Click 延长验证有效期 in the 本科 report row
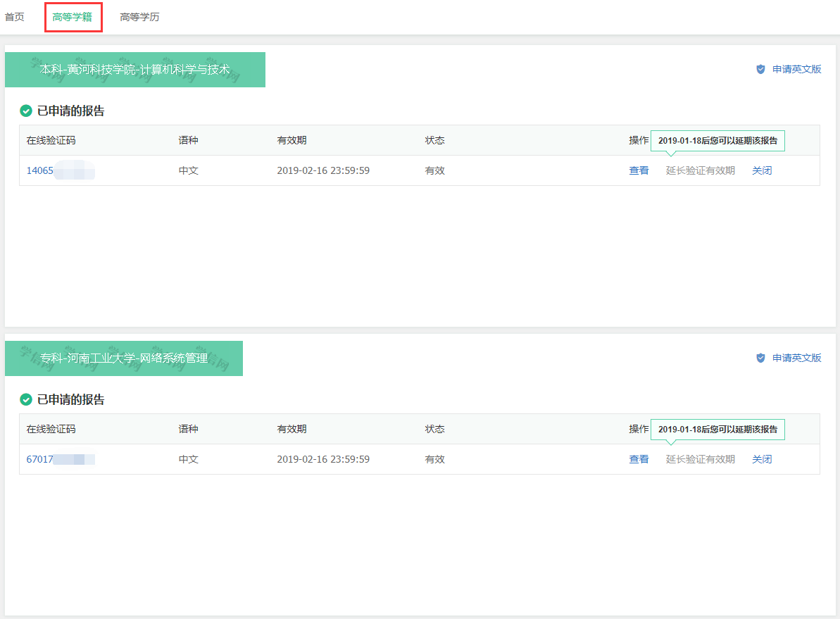Screen dimensions: 840x619 pyautogui.click(x=700, y=170)
